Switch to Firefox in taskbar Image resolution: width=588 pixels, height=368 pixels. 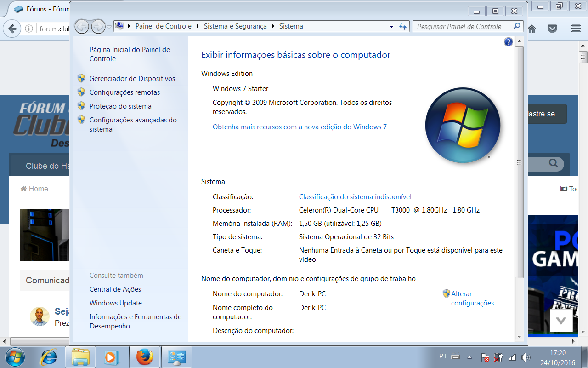click(x=145, y=357)
